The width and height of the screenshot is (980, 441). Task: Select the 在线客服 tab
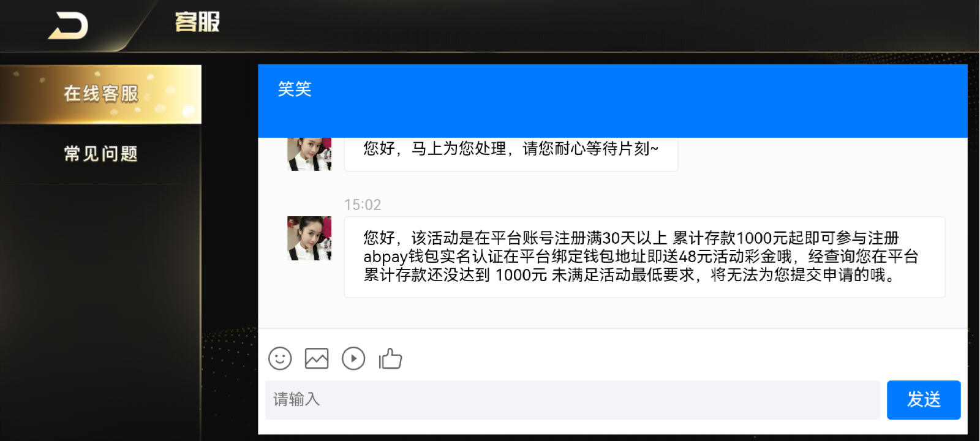(x=100, y=94)
